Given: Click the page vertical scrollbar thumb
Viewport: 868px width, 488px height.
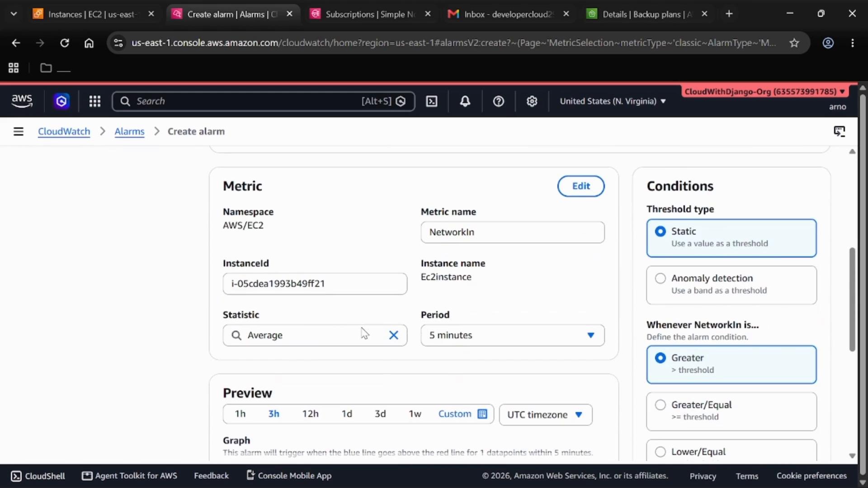Looking at the screenshot, I should click(852, 300).
